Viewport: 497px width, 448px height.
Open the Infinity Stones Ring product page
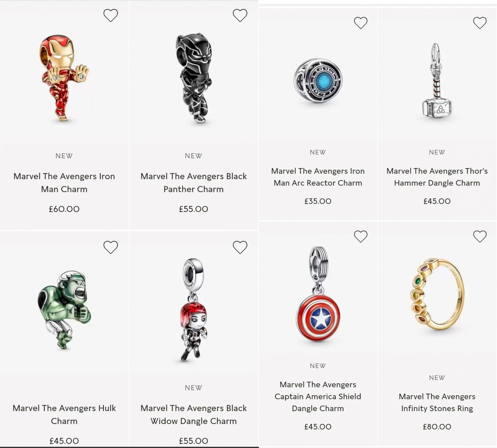(x=437, y=403)
